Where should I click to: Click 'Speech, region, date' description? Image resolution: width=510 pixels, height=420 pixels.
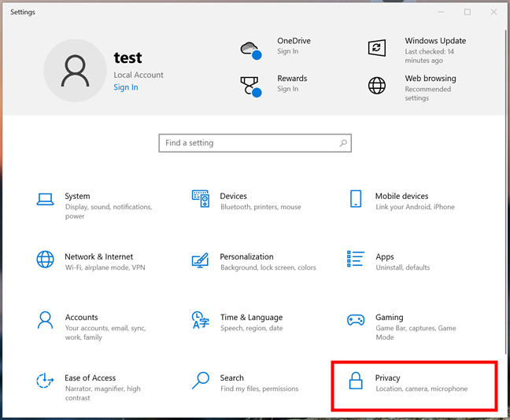[251, 328]
